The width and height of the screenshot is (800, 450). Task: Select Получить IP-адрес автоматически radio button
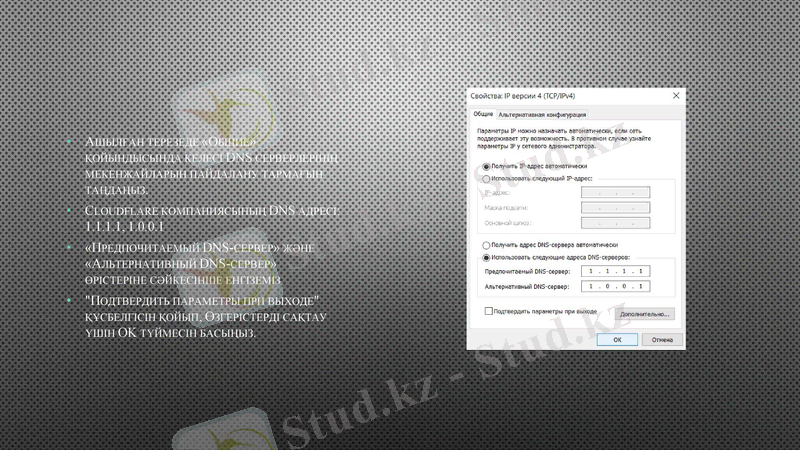(486, 166)
